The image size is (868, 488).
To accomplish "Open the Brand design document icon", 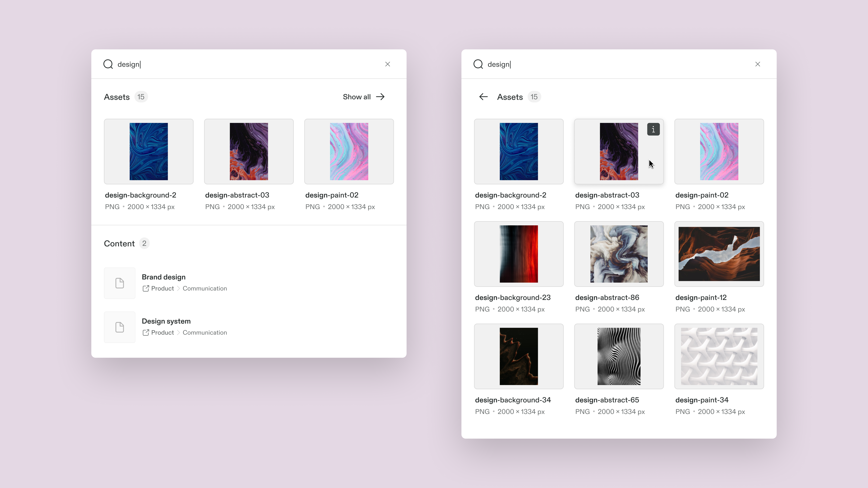I will point(120,283).
